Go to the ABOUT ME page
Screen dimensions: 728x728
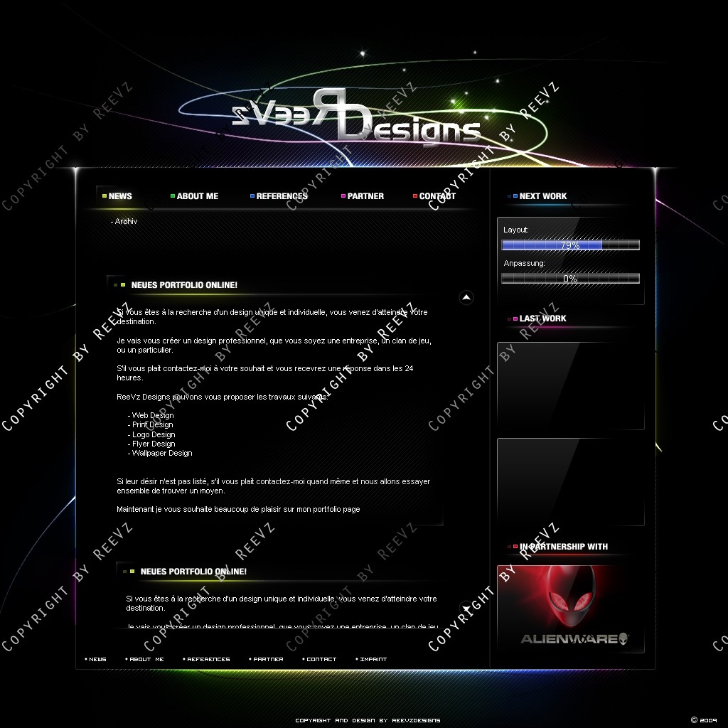197,196
